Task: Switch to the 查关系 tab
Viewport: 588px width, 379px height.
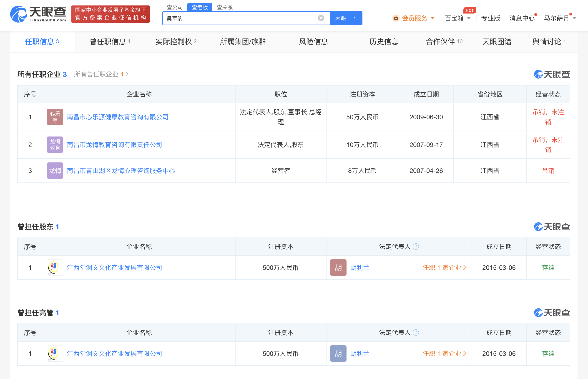Action: coord(224,7)
